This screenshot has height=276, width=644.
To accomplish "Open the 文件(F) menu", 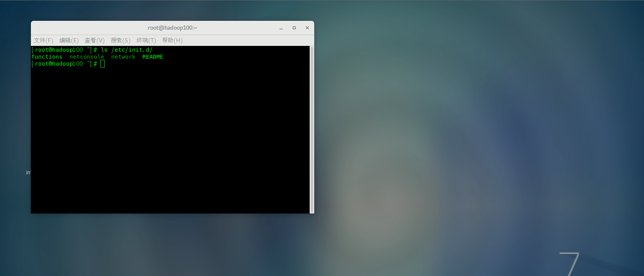I will coord(43,41).
